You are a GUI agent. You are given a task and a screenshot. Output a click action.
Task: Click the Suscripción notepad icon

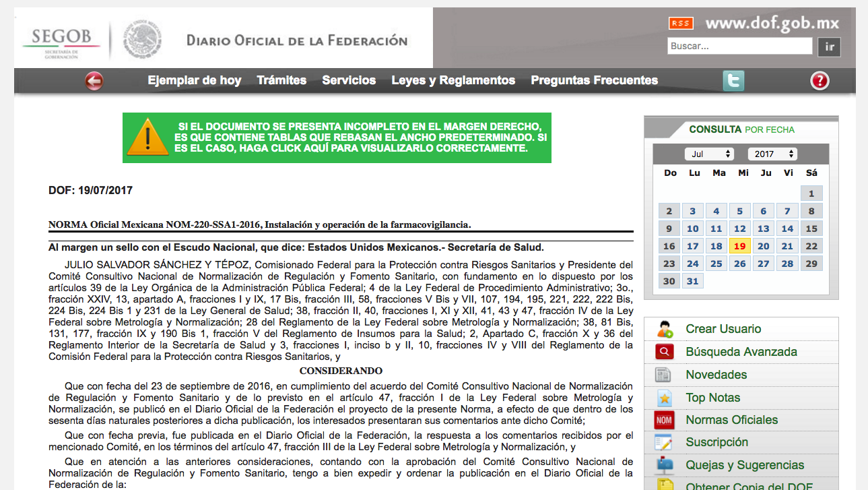tap(664, 442)
